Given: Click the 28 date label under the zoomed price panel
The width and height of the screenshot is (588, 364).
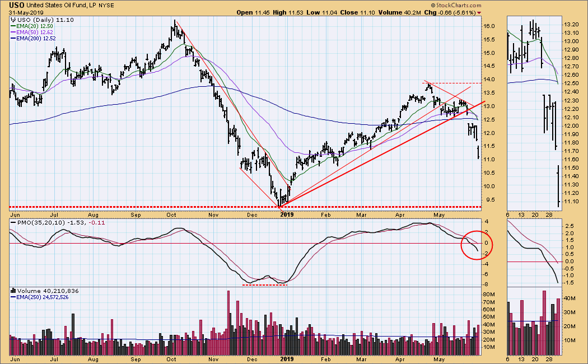Looking at the screenshot, I should 549,215.
